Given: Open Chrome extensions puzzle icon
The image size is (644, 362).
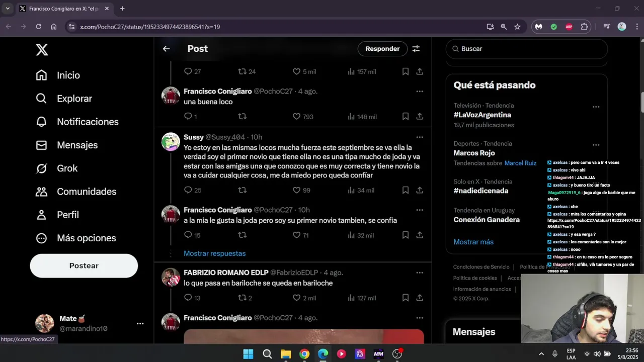Looking at the screenshot, I should [584, 27].
